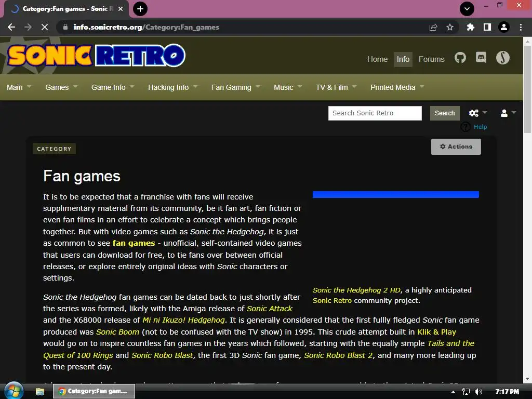The height and width of the screenshot is (399, 532).
Task: Open the wiki tools gears dropdown
Action: click(x=478, y=113)
